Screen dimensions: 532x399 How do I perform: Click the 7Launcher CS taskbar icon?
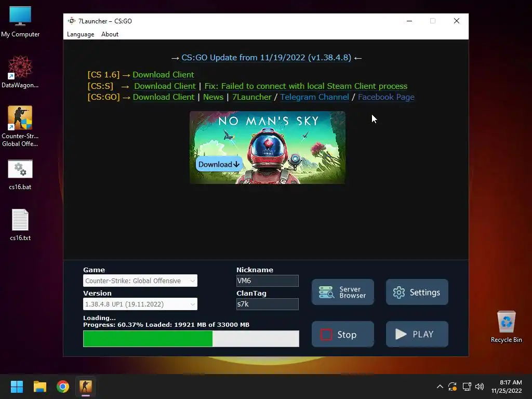tap(86, 387)
